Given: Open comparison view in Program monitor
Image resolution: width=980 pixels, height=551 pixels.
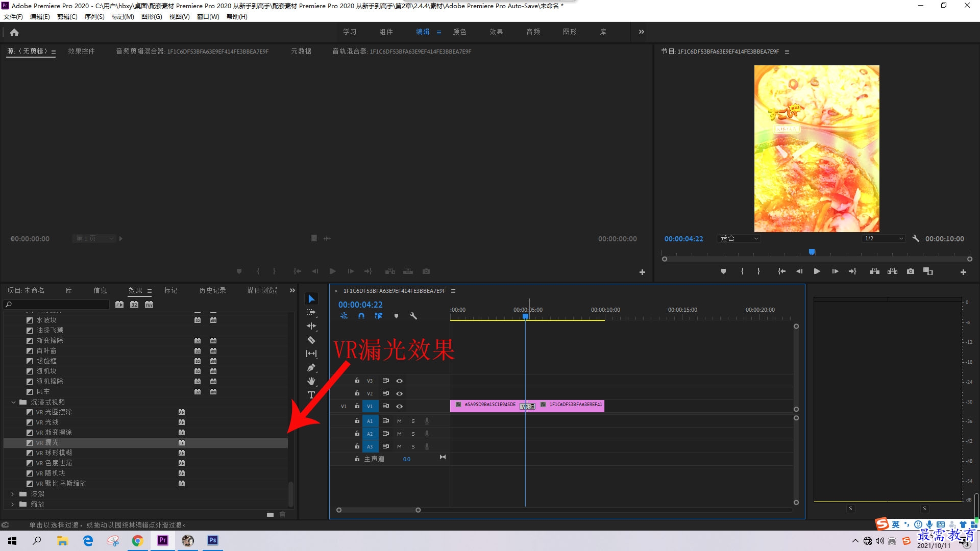Looking at the screenshot, I should tap(928, 271).
